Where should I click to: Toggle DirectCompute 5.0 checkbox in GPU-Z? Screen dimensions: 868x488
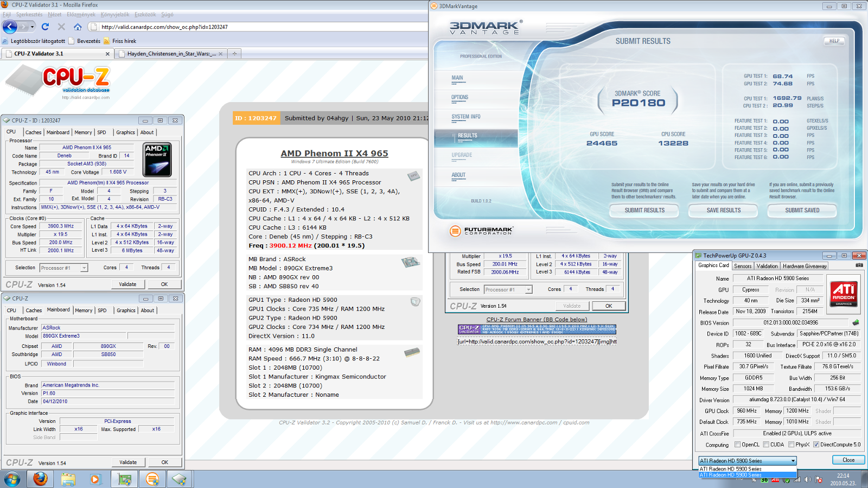(816, 445)
